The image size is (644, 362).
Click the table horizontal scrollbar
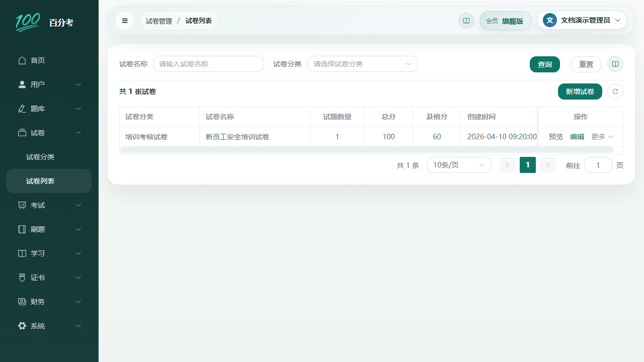[367, 150]
